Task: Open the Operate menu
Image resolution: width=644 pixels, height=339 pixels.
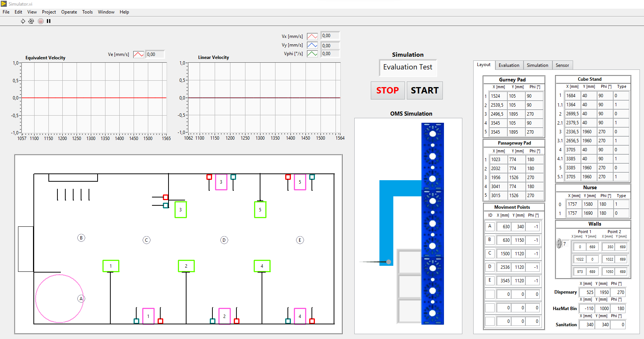Action: [69, 12]
